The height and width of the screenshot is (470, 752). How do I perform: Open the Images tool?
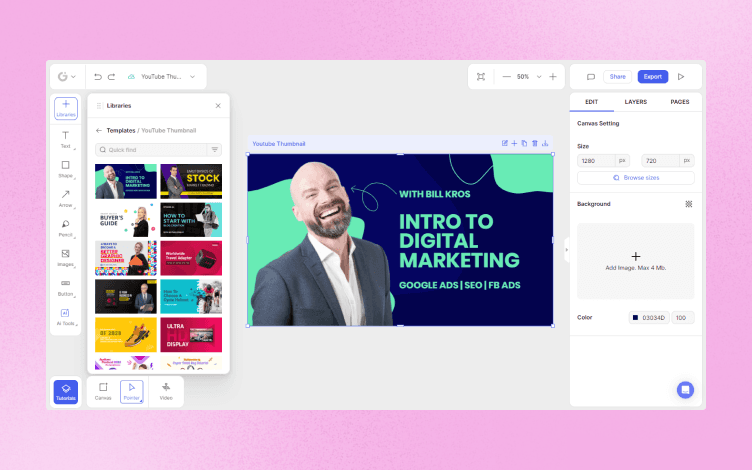click(x=66, y=258)
